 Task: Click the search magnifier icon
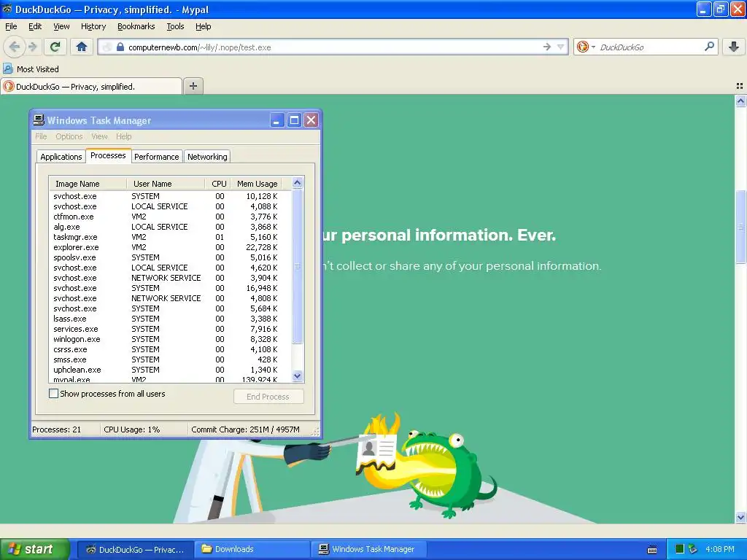click(x=709, y=47)
